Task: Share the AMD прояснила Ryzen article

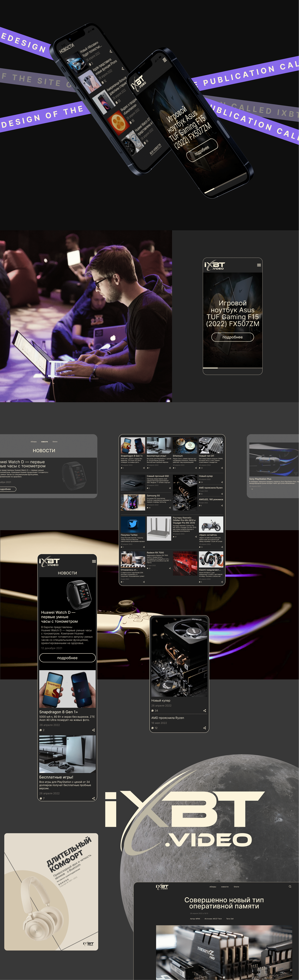Action: [204, 728]
